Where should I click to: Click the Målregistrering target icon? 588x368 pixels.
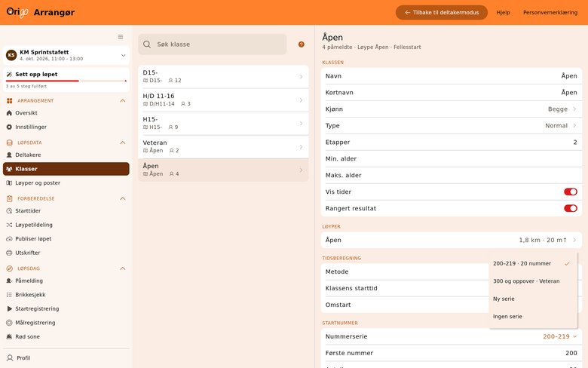(x=9, y=323)
